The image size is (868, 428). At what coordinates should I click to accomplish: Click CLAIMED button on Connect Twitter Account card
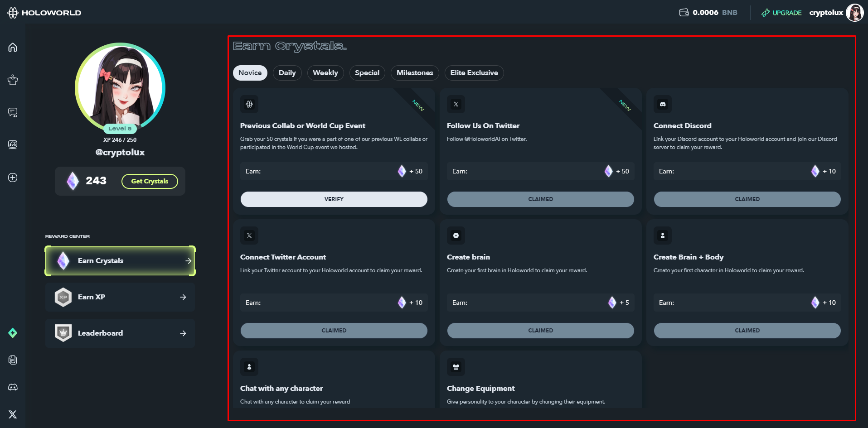click(x=334, y=331)
